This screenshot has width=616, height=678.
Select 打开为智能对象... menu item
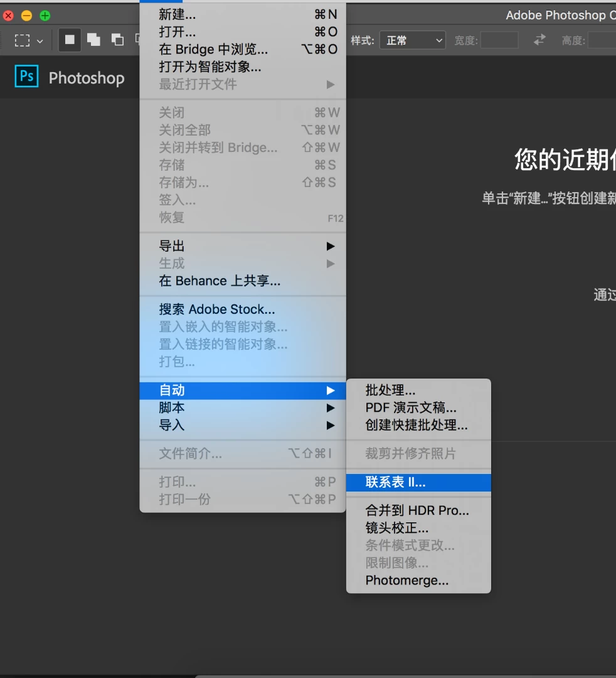point(243,67)
